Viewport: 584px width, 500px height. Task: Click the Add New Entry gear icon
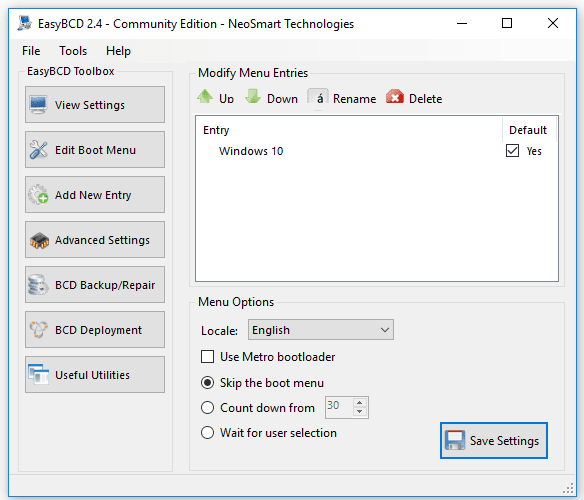pos(38,194)
